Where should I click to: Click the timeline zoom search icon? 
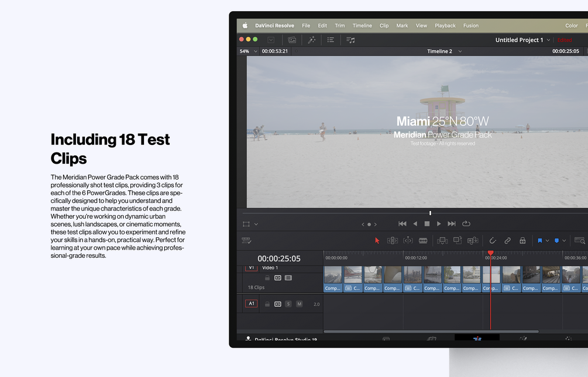(x=580, y=241)
